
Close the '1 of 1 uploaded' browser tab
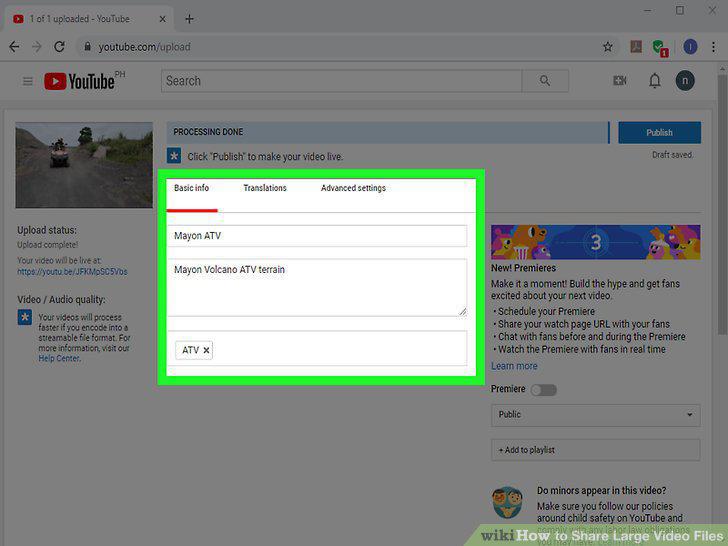click(x=162, y=19)
